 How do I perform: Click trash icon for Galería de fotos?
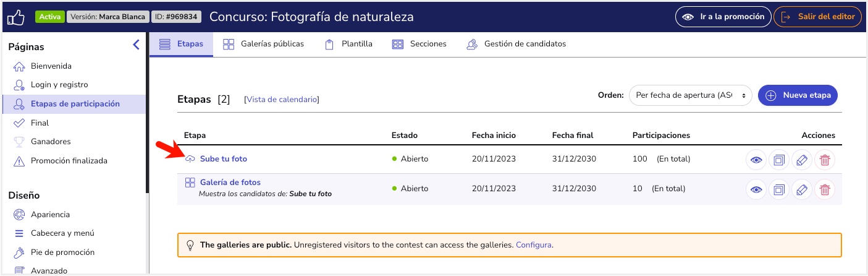pos(824,189)
